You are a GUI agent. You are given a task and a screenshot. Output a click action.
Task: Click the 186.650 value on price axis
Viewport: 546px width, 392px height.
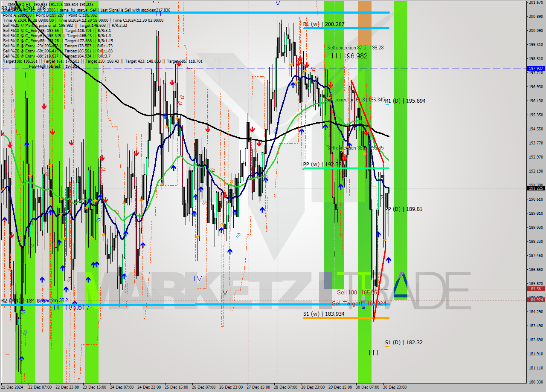[x=536, y=269]
